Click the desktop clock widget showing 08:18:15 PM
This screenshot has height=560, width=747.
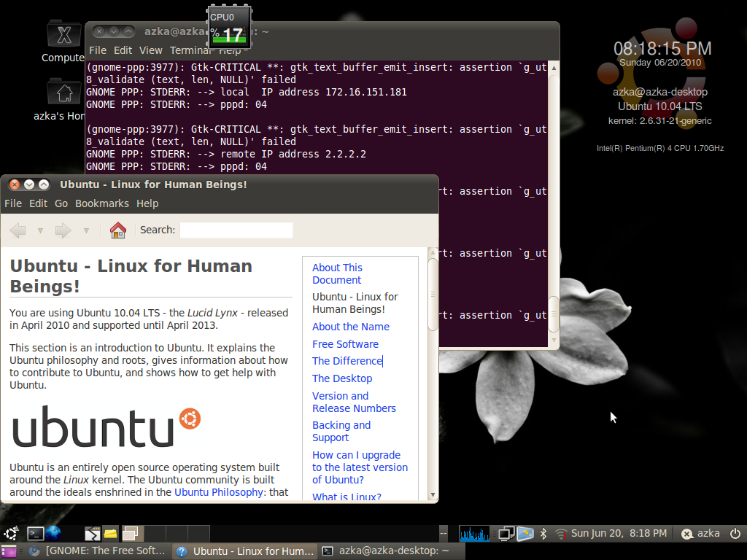[662, 48]
